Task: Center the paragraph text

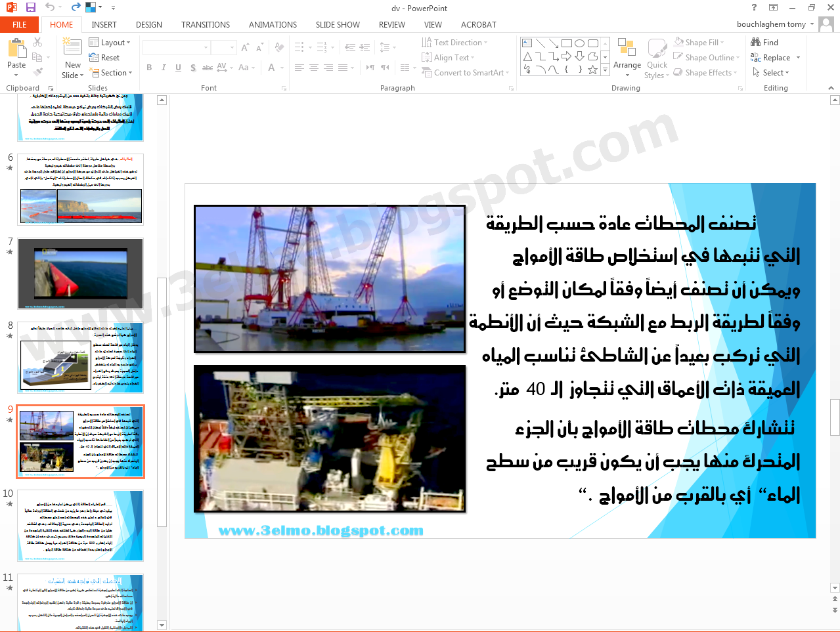Action: coord(314,68)
